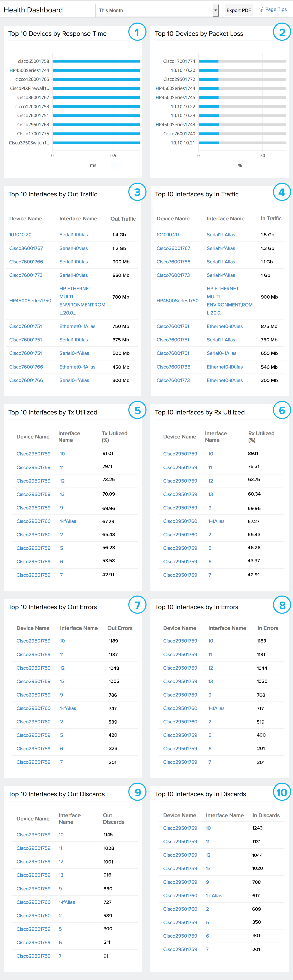Click numbered badge 8 on In Errors widget

282,605
